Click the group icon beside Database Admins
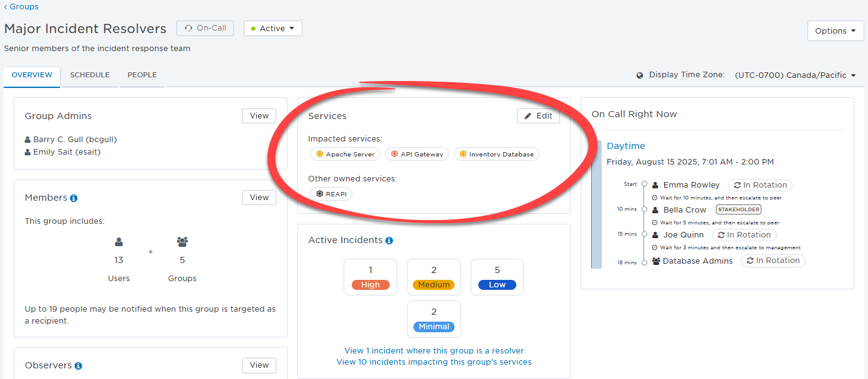Viewport: 868px width, 379px height. [x=656, y=261]
